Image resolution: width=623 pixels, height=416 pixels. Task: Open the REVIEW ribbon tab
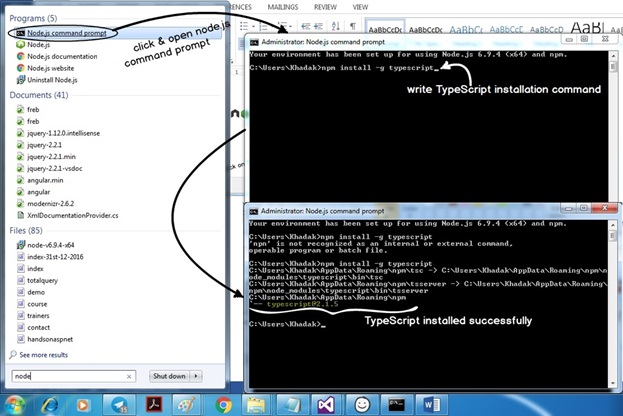coord(325,6)
